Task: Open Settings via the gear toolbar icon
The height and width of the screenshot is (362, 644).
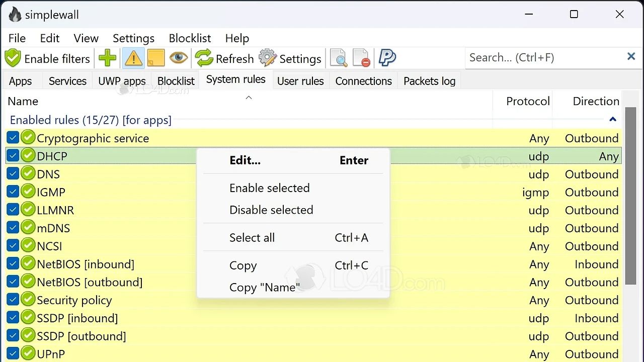Action: [x=268, y=58]
